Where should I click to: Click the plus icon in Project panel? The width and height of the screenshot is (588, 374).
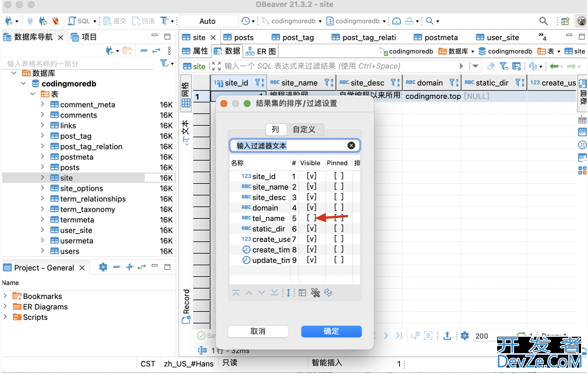(129, 267)
